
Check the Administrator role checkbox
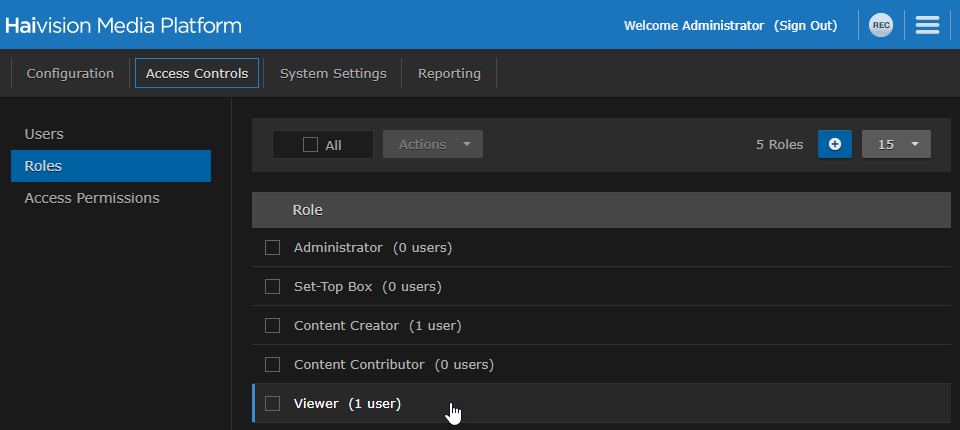pyautogui.click(x=272, y=248)
